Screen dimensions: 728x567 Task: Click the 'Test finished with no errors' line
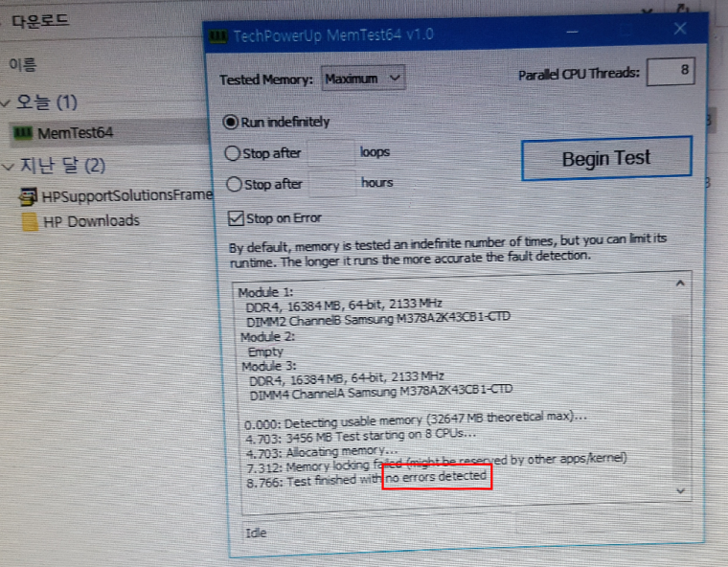coord(366,479)
